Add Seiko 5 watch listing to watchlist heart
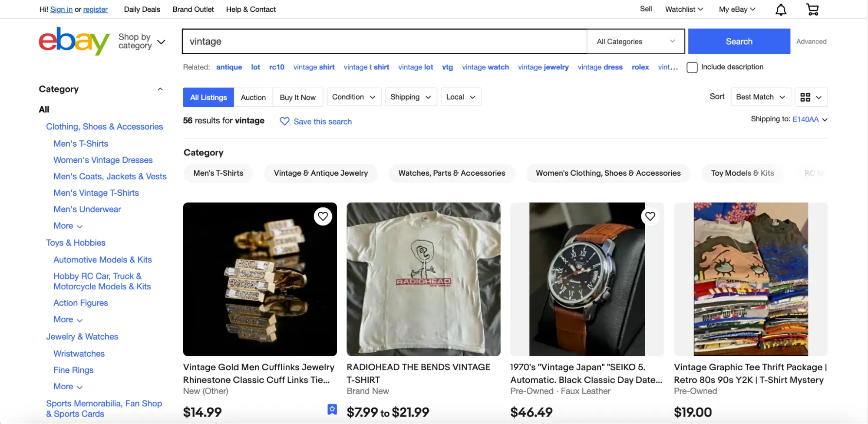Screen dimensions: 868x424 click(650, 216)
